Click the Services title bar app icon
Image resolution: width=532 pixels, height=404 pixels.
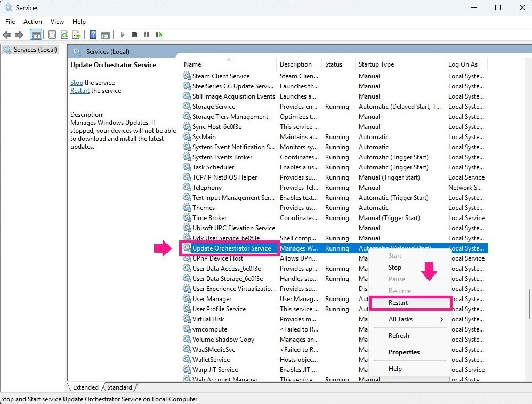(x=9, y=7)
